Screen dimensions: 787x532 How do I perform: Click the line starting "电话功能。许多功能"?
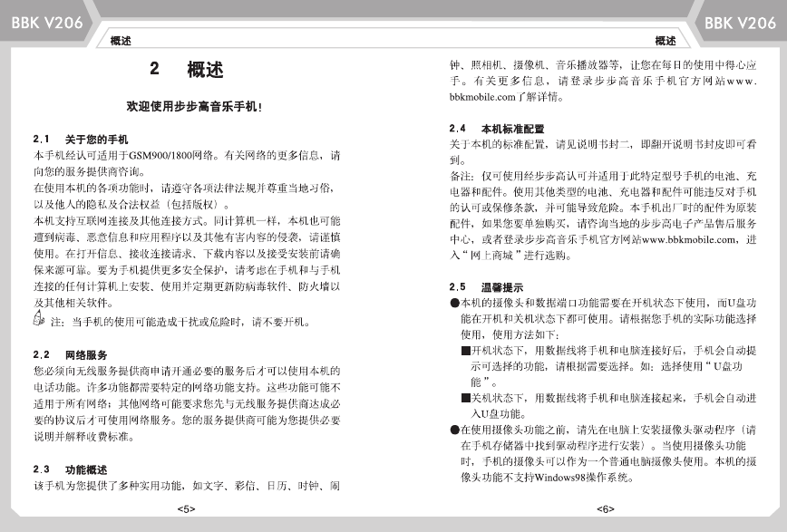click(187, 388)
